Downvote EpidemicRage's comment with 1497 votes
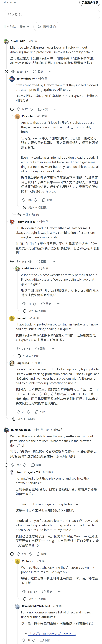This screenshot has width=102, height=644. (x=31, y=109)
